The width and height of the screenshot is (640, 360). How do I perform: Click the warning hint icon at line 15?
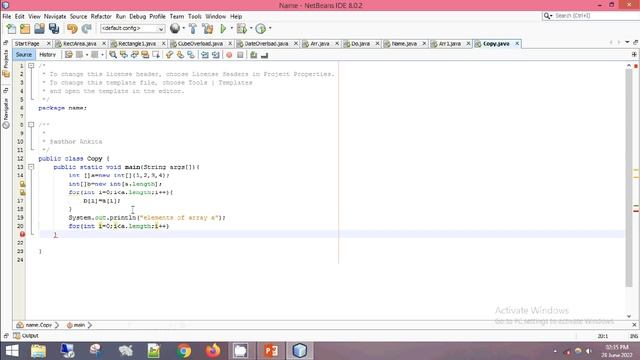pos(22,184)
